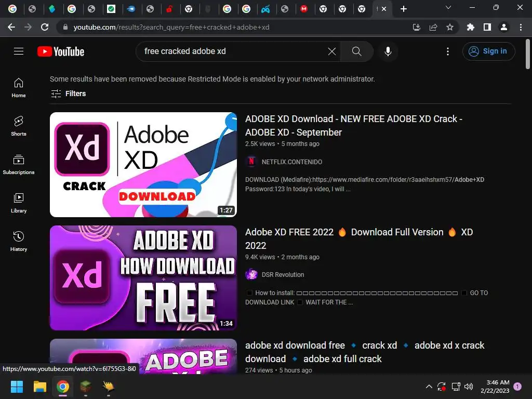Click the address bar URL

pos(171,27)
